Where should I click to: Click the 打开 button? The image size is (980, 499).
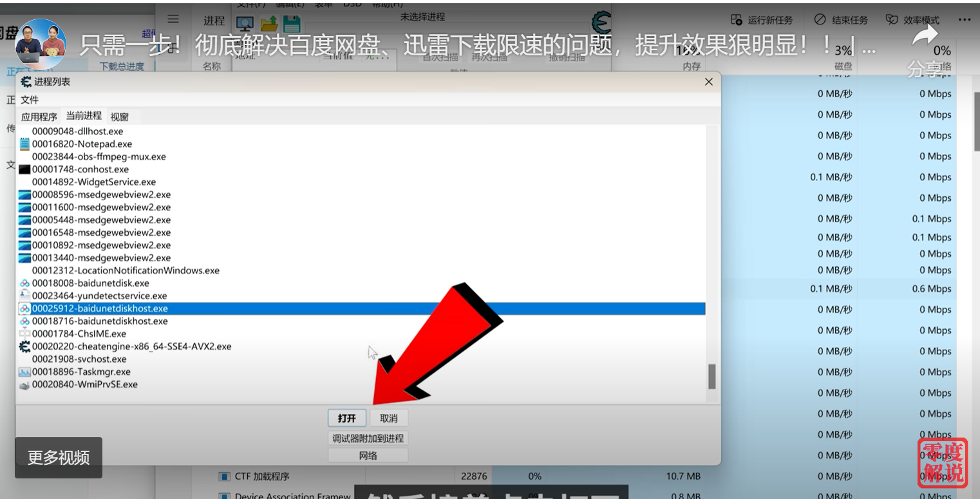tap(347, 419)
